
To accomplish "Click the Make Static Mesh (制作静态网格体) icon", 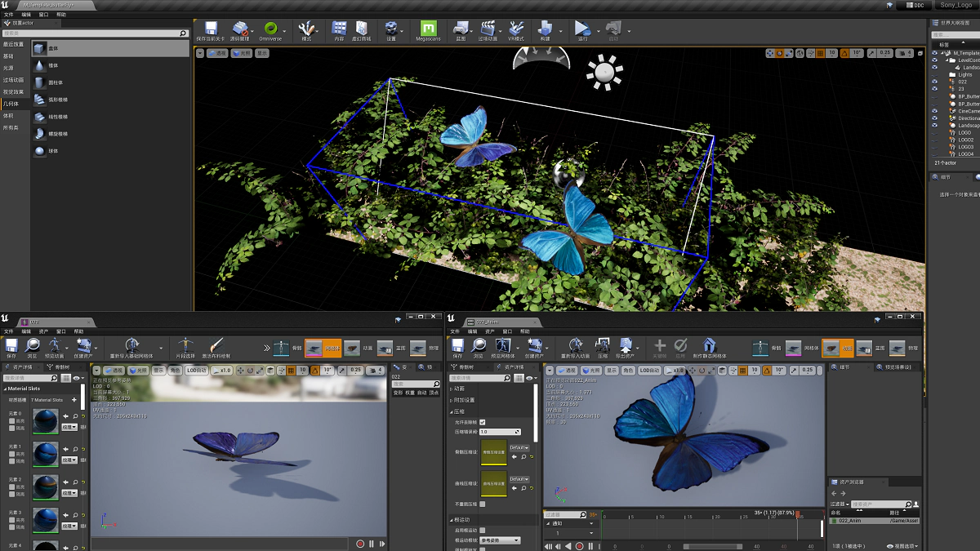I will click(x=709, y=346).
